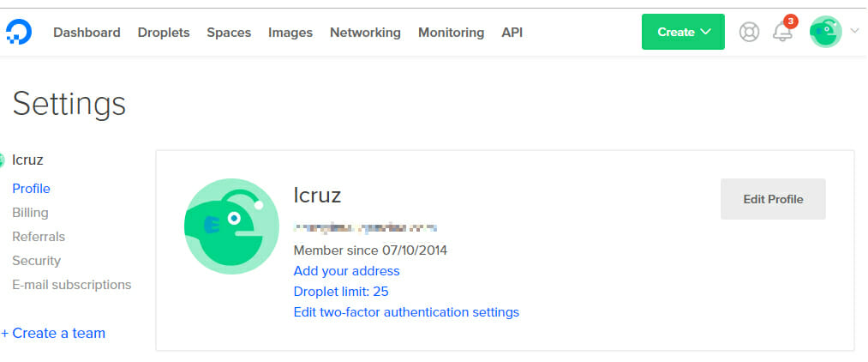Expand the account menu chevron
The image size is (868, 362).
(x=853, y=32)
